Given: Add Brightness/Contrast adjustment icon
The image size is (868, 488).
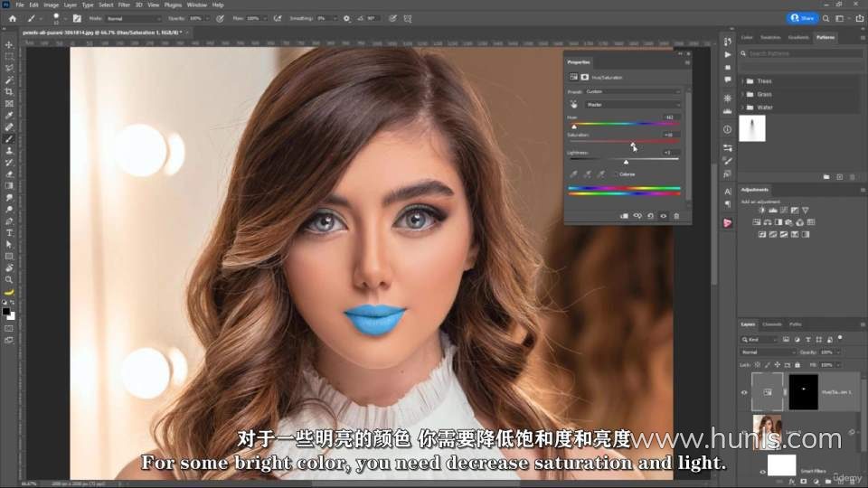Looking at the screenshot, I should coord(761,211).
